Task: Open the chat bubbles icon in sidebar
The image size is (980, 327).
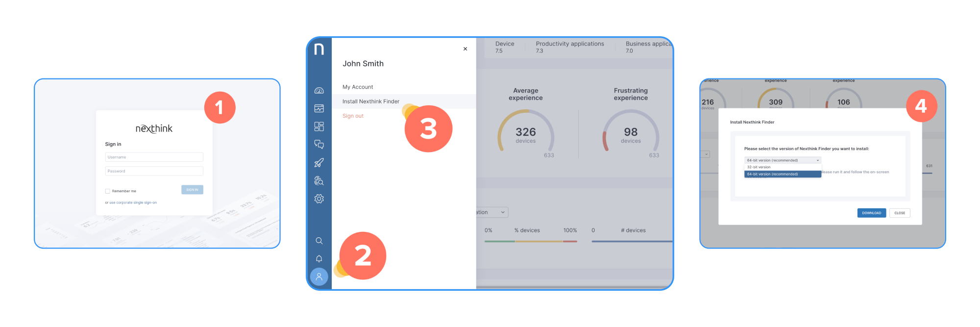Action: (x=319, y=144)
